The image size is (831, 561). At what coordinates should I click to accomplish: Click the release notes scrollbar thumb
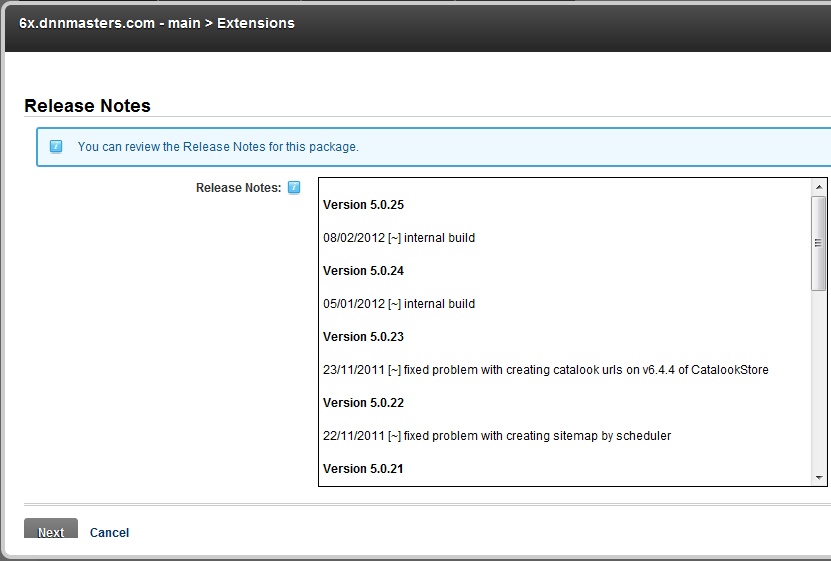(x=819, y=243)
